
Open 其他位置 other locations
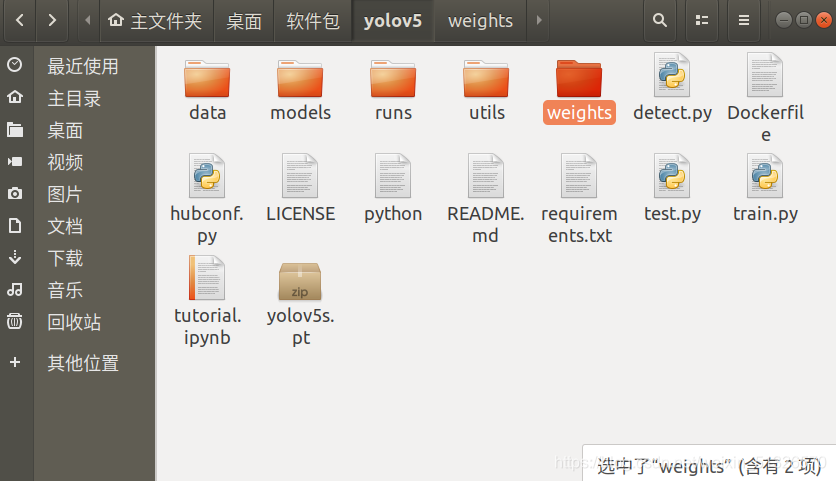tap(83, 363)
